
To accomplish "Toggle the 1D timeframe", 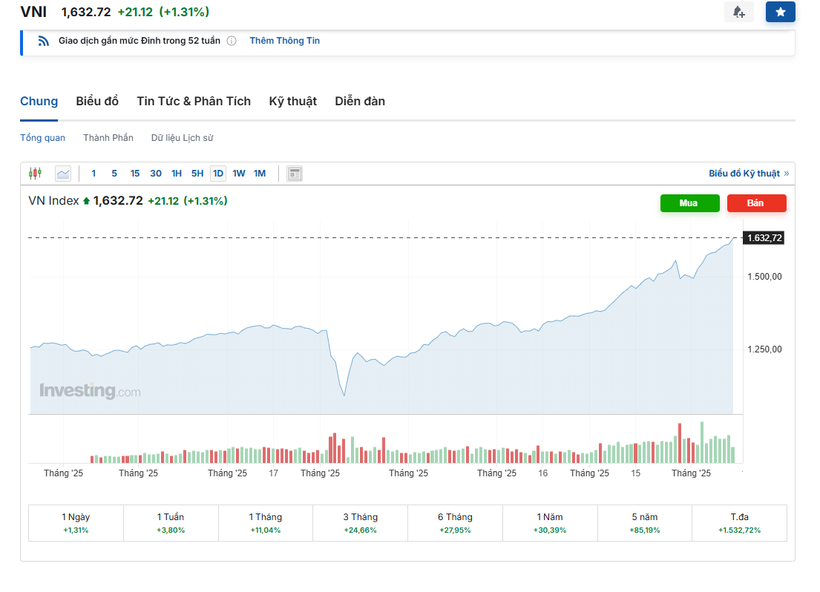I will [x=218, y=173].
